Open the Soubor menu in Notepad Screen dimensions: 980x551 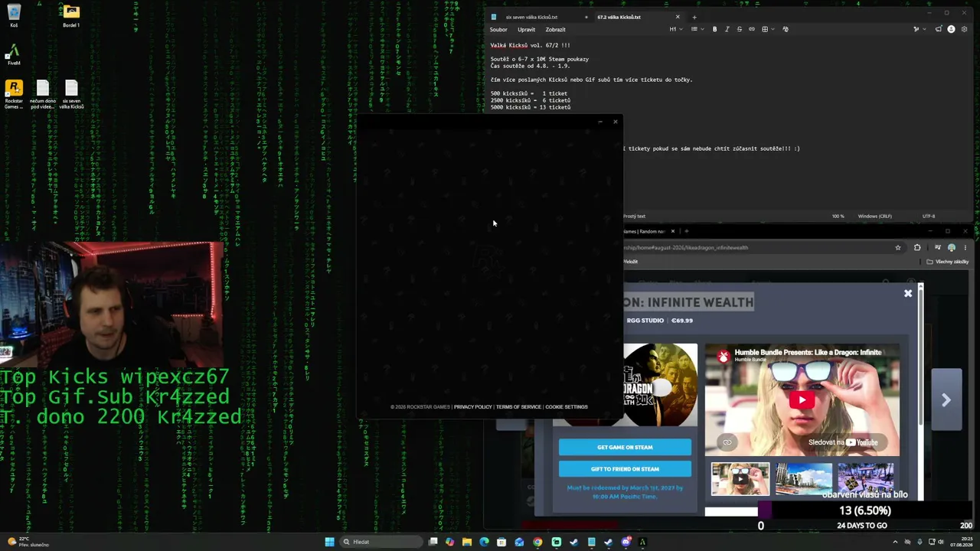pyautogui.click(x=498, y=29)
